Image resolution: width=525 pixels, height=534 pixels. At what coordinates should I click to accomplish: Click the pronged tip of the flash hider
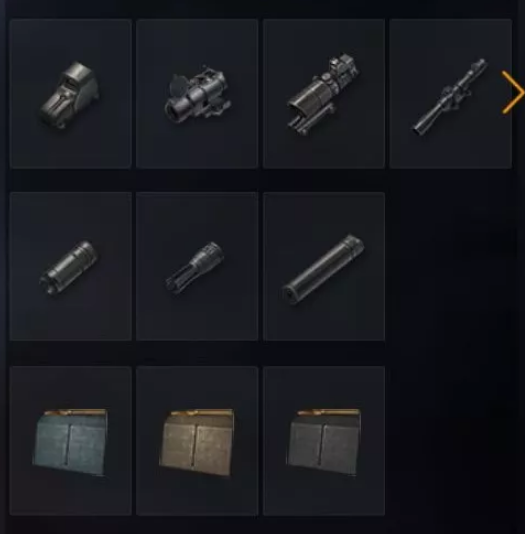pos(177,282)
